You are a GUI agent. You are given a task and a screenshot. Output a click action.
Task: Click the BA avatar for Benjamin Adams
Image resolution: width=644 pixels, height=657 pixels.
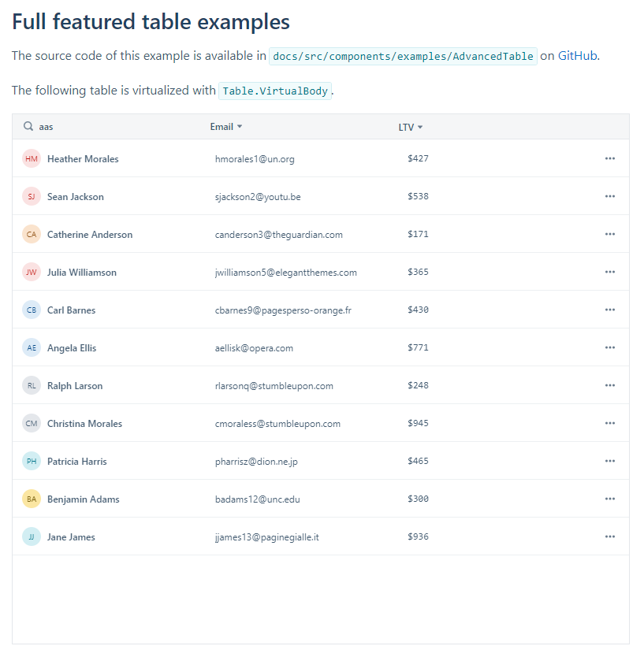click(x=32, y=499)
